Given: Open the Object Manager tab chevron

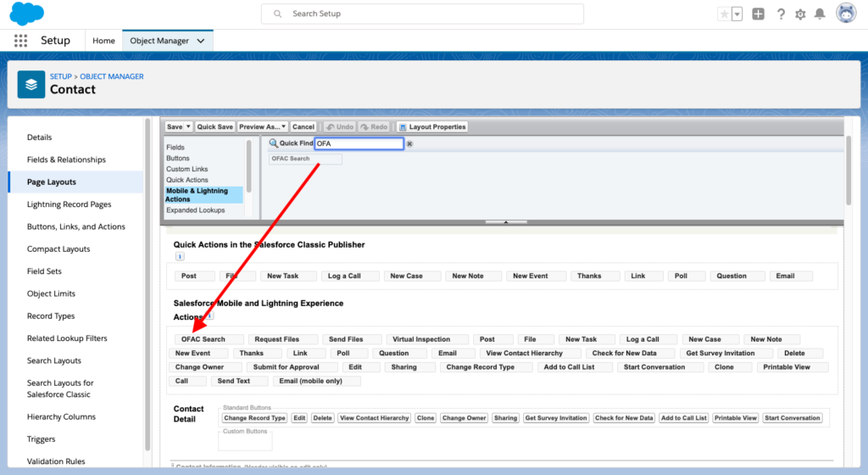Looking at the screenshot, I should (201, 41).
